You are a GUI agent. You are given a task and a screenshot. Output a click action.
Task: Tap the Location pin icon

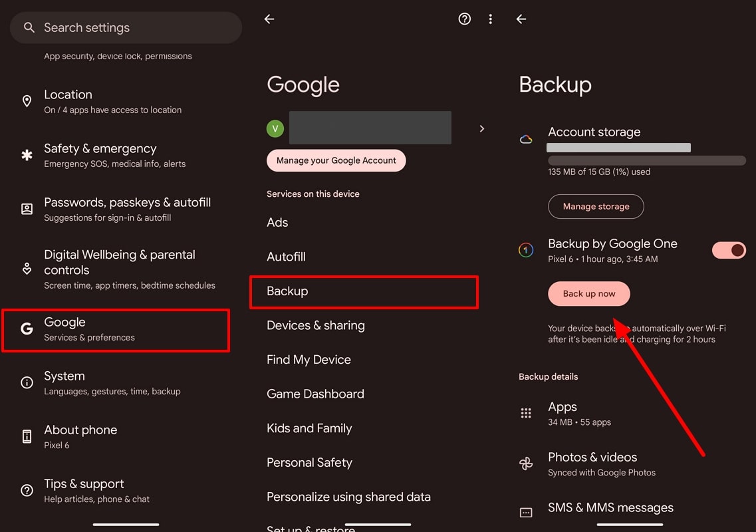point(27,101)
